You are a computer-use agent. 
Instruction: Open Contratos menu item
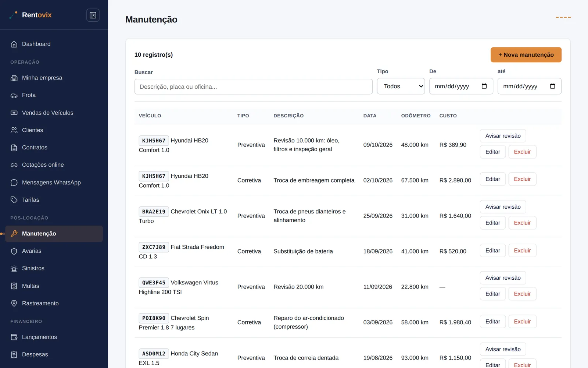54,148
